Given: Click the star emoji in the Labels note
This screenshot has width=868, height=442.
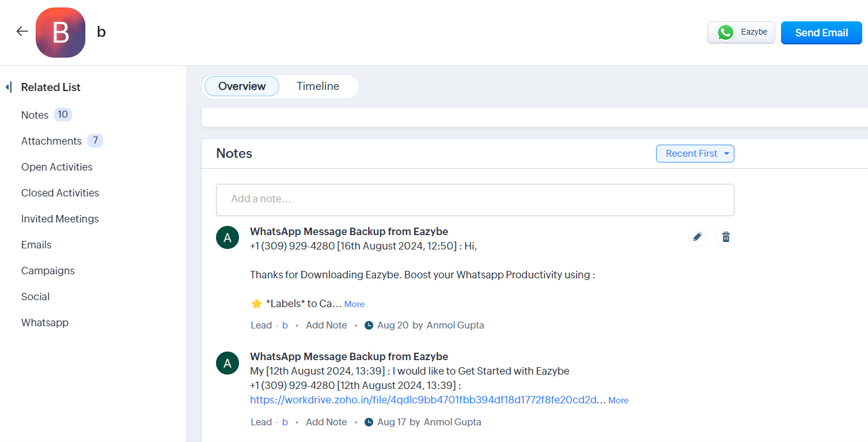Looking at the screenshot, I should [x=256, y=303].
